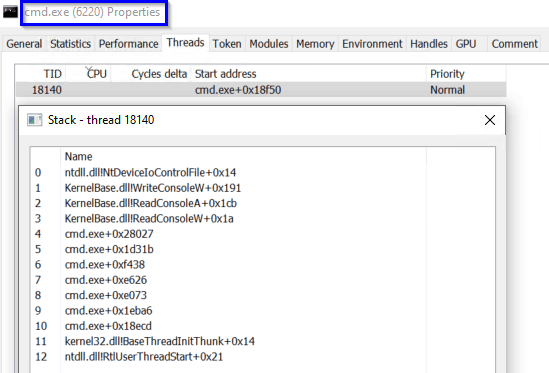Viewport: 549px width, 373px height.
Task: Select frame cmd.exe+0xe073
Action: [105, 295]
